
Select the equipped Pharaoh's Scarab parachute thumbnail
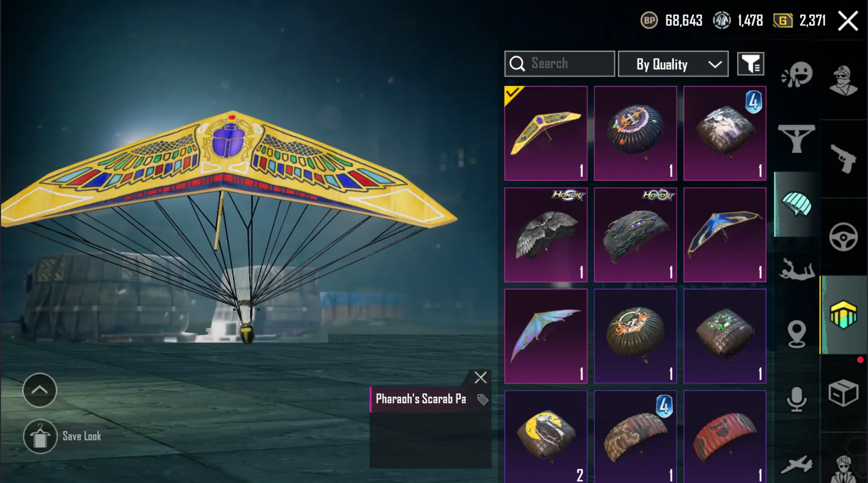pyautogui.click(x=546, y=133)
